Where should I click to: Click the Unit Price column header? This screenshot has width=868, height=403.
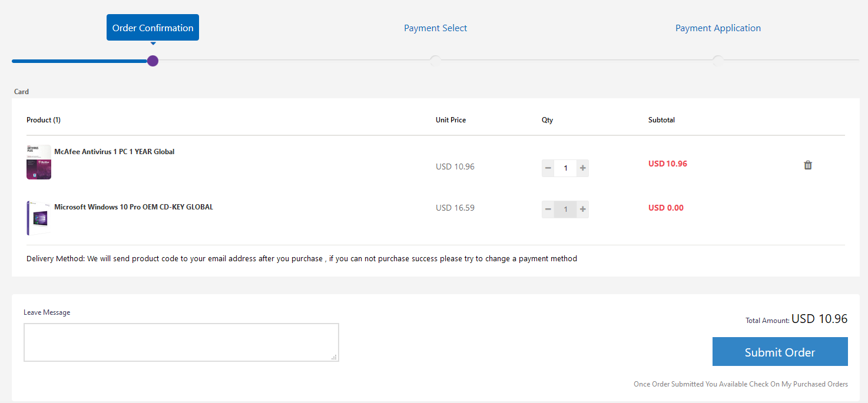click(450, 120)
